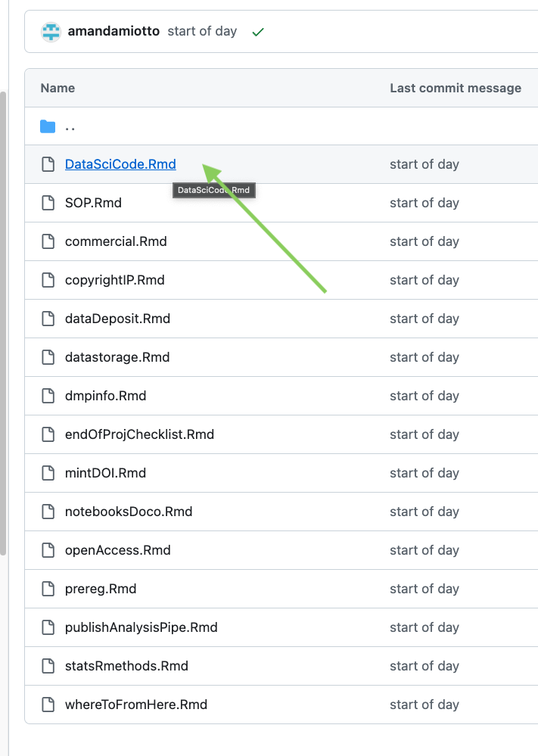This screenshot has width=538, height=756.
Task: Open the blue parent folder icon
Action: point(48,126)
